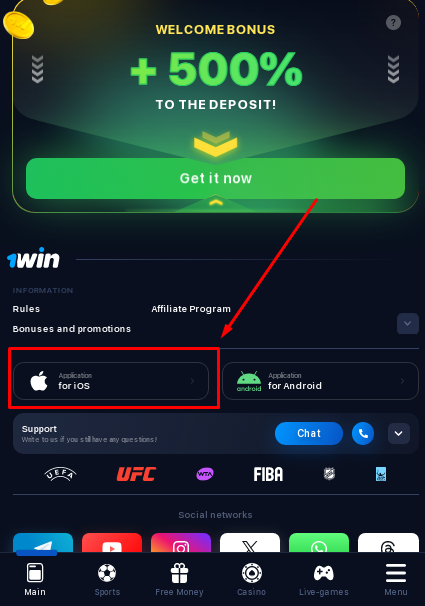Image resolution: width=425 pixels, height=606 pixels.
Task: Click the Get it now button
Action: pyautogui.click(x=216, y=179)
